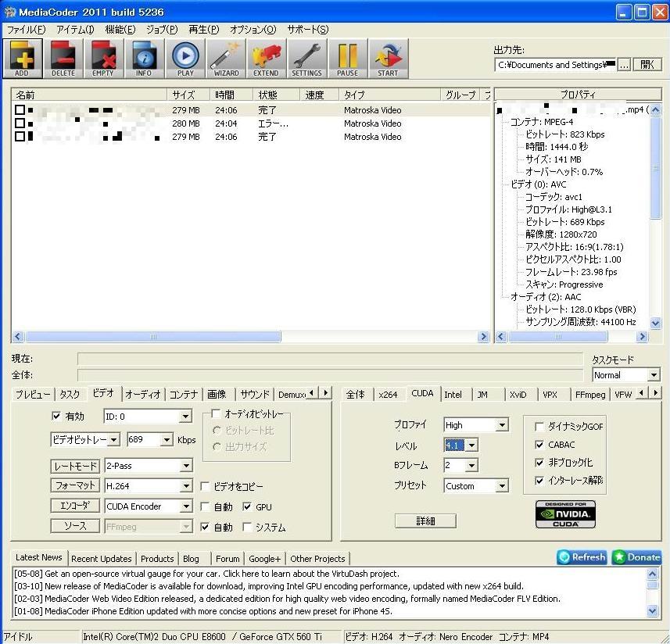Click the NVIDIA CUDA logo badge
This screenshot has width=670, height=644.
[565, 514]
